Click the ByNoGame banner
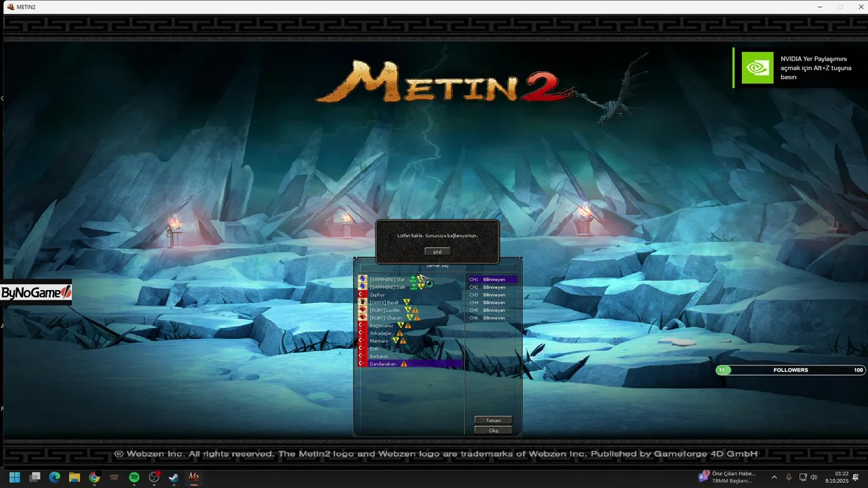868x488 pixels. (x=36, y=292)
